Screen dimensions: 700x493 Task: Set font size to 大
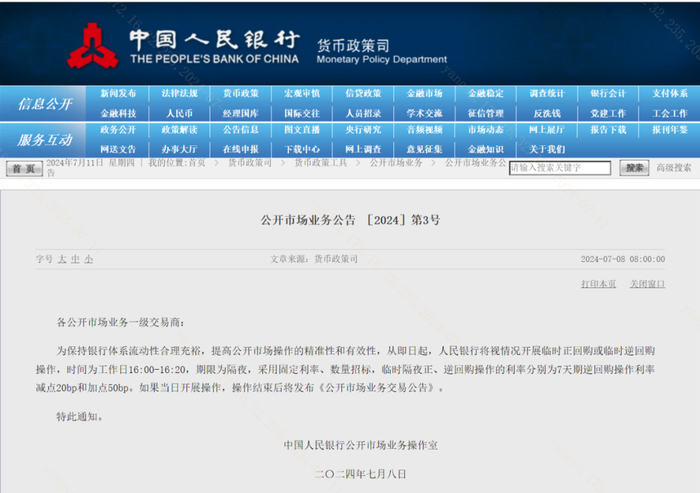click(62, 259)
